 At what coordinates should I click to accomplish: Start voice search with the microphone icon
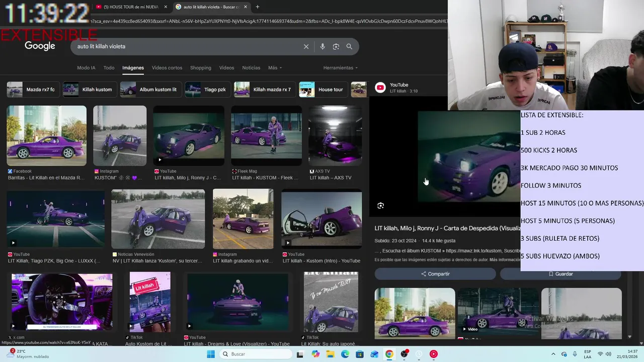click(x=323, y=46)
